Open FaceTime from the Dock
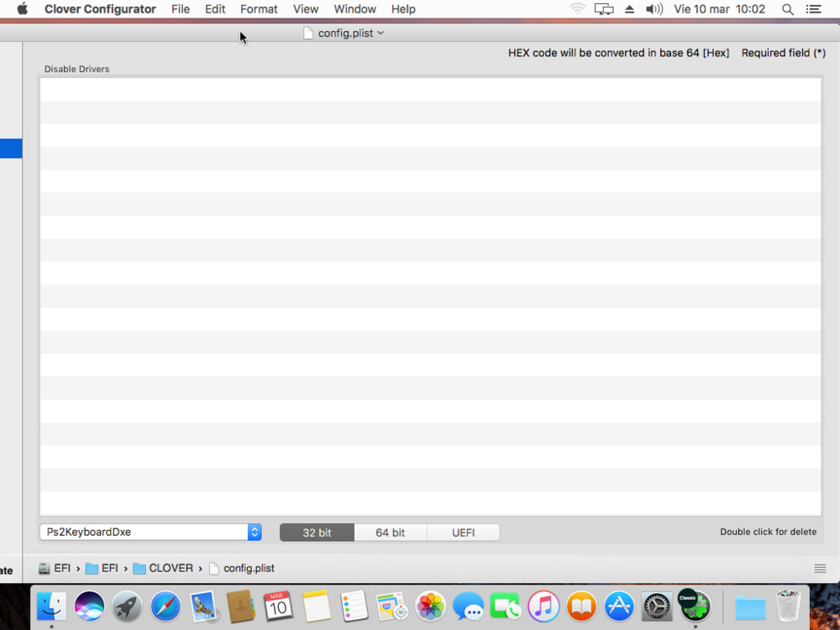This screenshot has height=630, width=840. (x=505, y=606)
